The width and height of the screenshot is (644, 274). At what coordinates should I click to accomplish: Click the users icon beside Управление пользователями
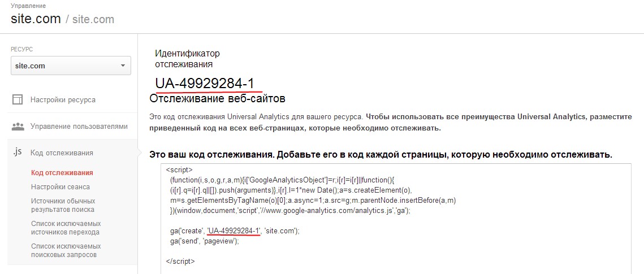tap(18, 127)
